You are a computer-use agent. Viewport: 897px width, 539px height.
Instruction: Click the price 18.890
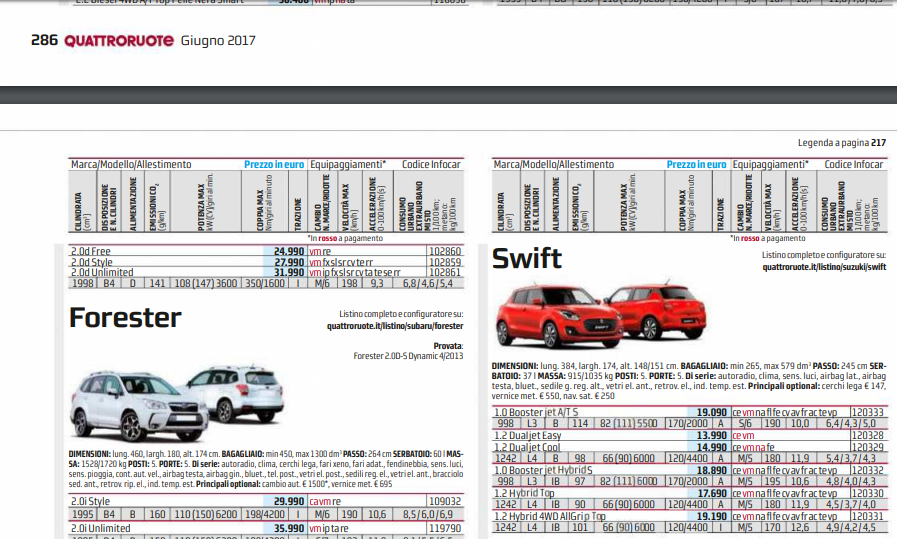coord(712,470)
